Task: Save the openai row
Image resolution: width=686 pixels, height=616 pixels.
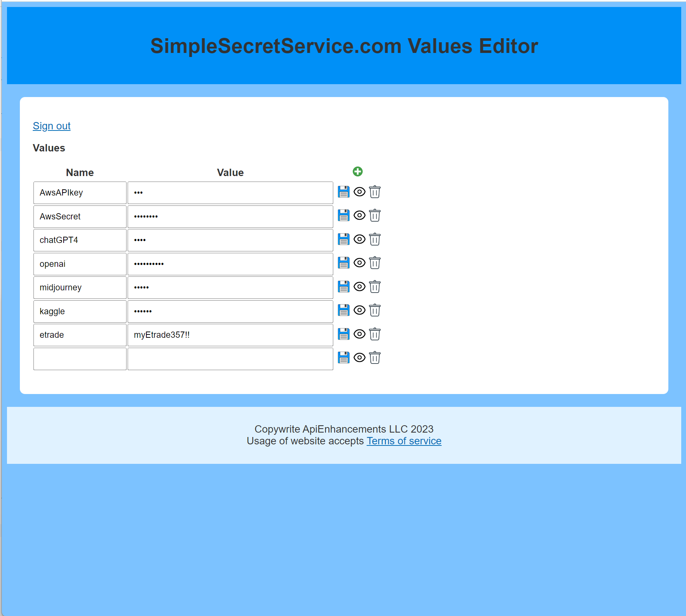Action: tap(344, 263)
